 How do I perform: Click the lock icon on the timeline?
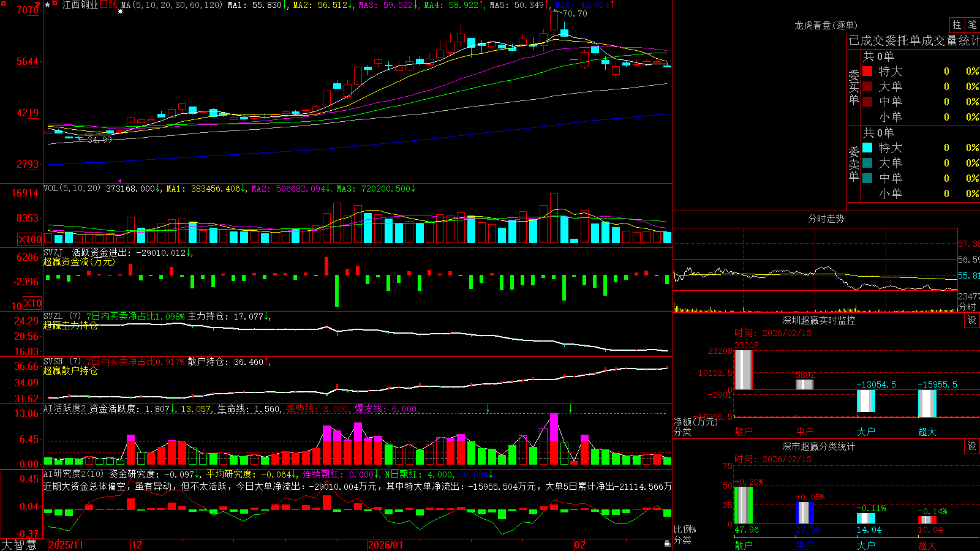tap(668, 544)
